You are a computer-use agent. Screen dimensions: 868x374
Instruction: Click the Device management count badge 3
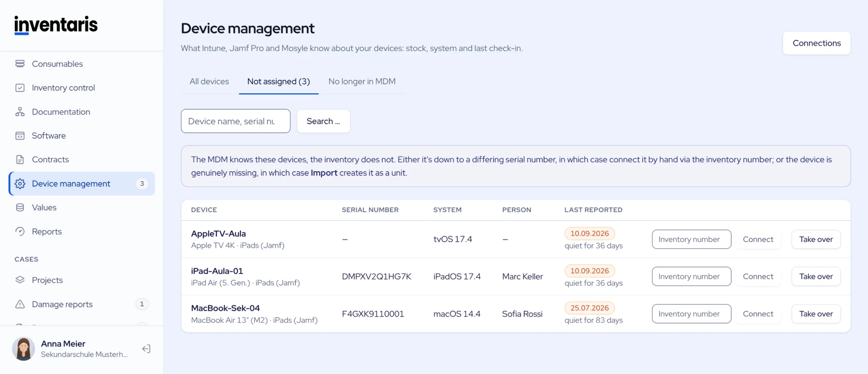[142, 184]
